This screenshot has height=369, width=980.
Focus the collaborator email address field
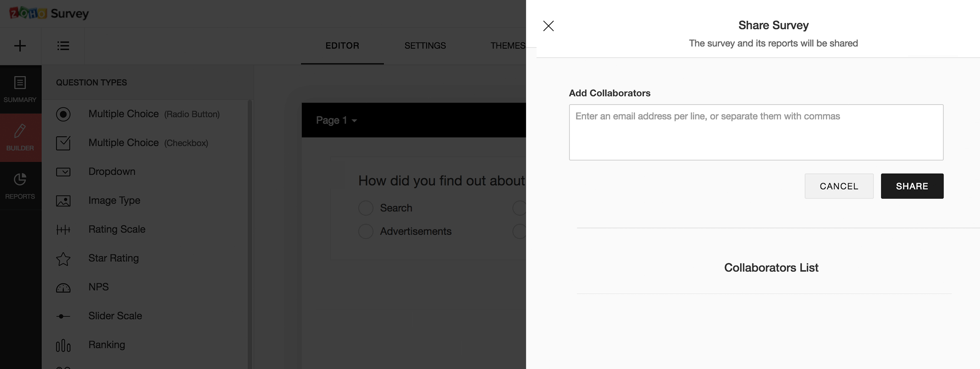[756, 132]
